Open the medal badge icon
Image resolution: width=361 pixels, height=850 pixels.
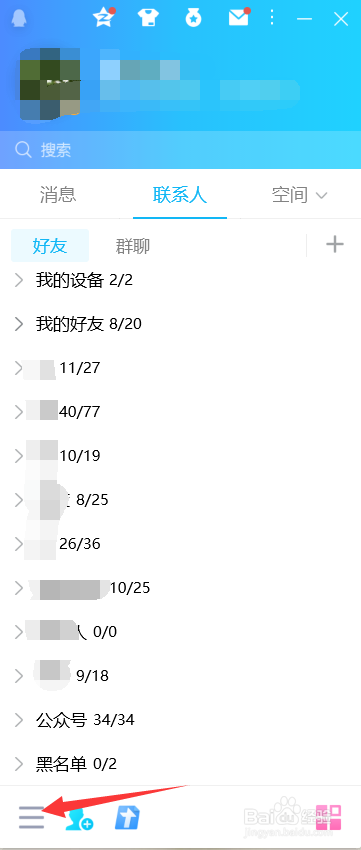[193, 18]
